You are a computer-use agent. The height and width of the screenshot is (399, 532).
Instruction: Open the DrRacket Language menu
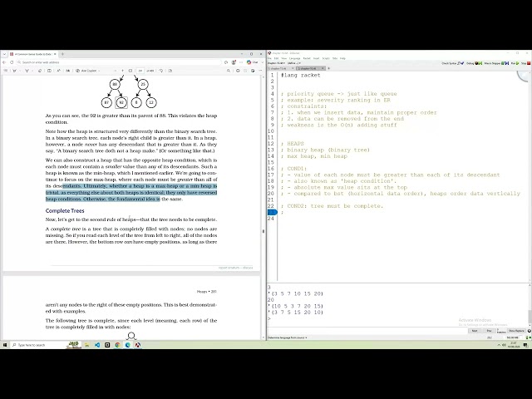294,58
